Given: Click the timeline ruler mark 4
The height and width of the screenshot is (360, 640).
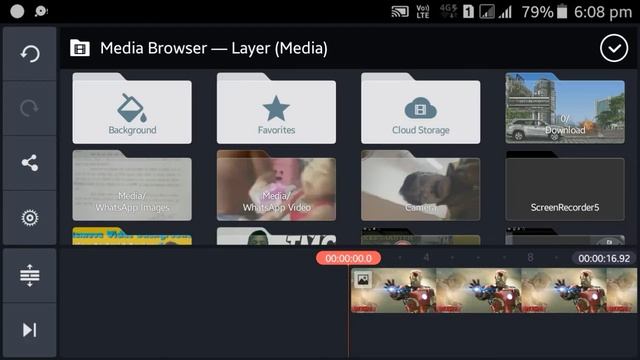Looking at the screenshot, I should [427, 257].
